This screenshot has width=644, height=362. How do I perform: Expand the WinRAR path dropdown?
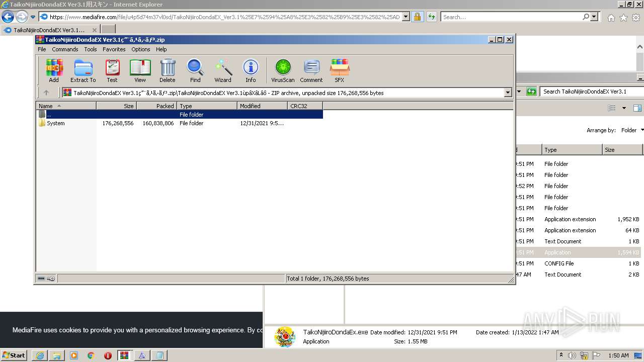point(508,93)
